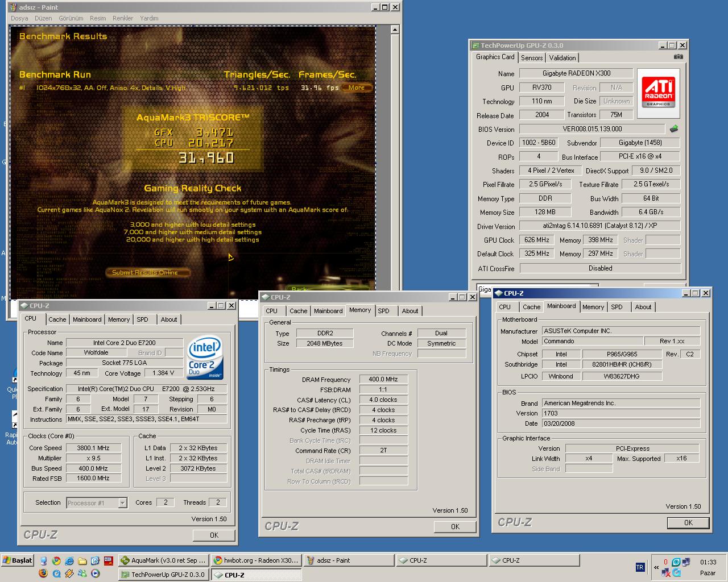728x582 pixels.
Task: Open Internet Explorer from the quick launch
Action: 69,560
